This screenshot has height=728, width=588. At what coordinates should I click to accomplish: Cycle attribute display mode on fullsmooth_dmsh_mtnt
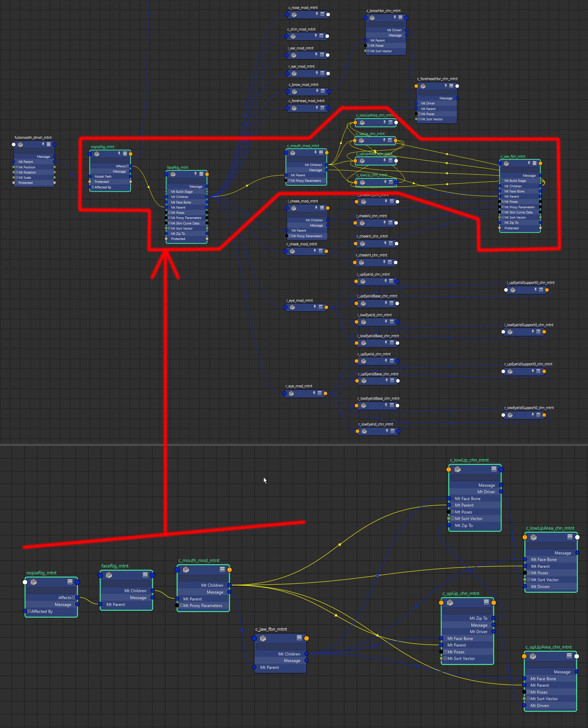(x=48, y=144)
